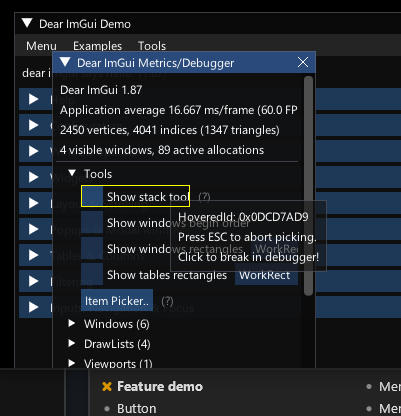Image resolution: width=401 pixels, height=416 pixels.
Task: Collapse the Tools tree node
Action: pos(72,173)
